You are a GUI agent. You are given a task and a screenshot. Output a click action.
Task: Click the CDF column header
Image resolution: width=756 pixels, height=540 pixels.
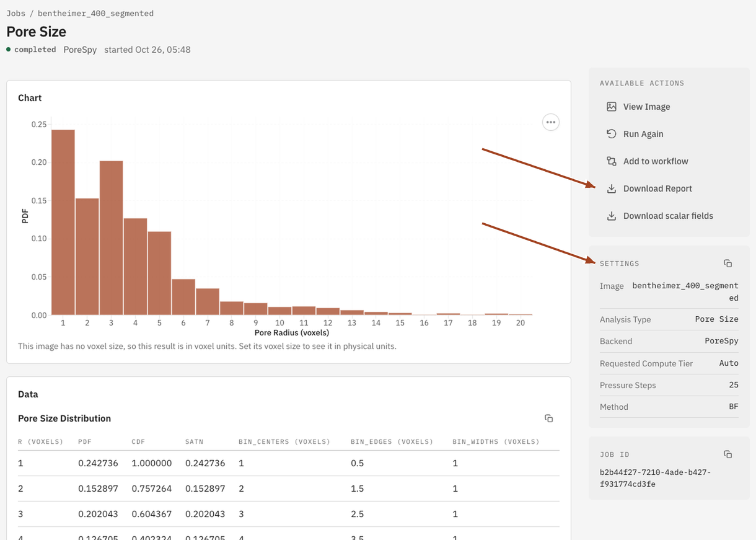click(138, 442)
